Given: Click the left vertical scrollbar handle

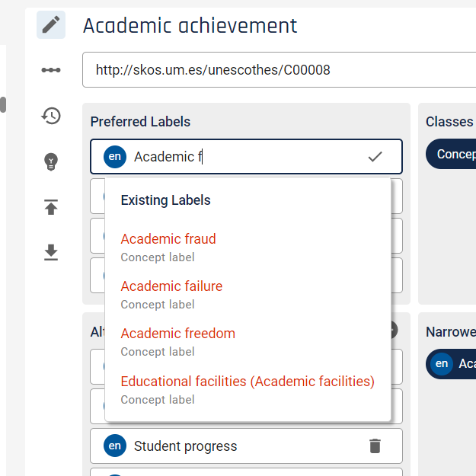Looking at the screenshot, I should pyautogui.click(x=3, y=105).
